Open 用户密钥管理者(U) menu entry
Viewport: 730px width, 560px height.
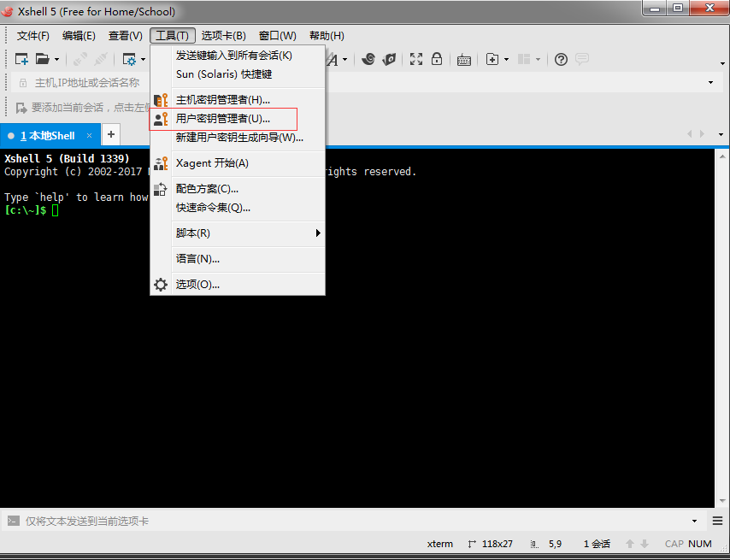pyautogui.click(x=223, y=119)
